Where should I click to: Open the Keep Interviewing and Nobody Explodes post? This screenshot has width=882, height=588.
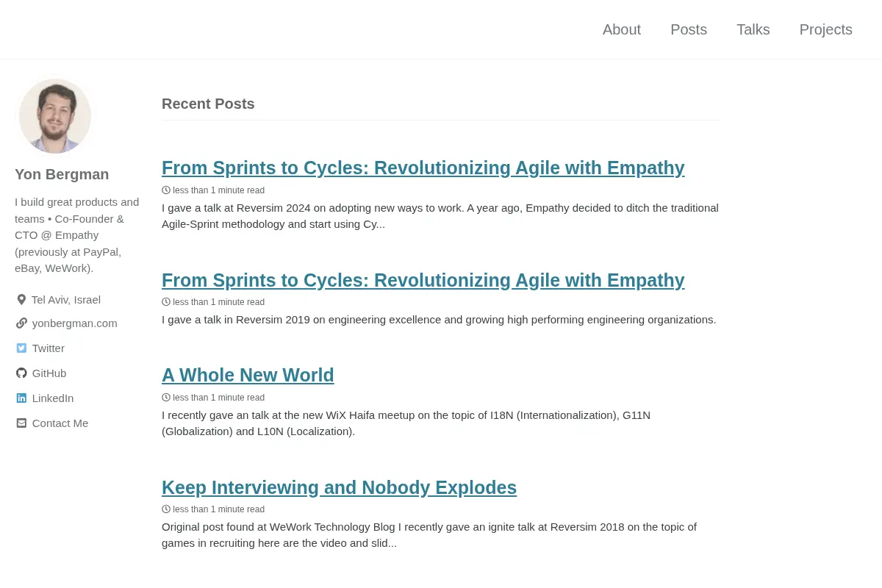point(339,488)
